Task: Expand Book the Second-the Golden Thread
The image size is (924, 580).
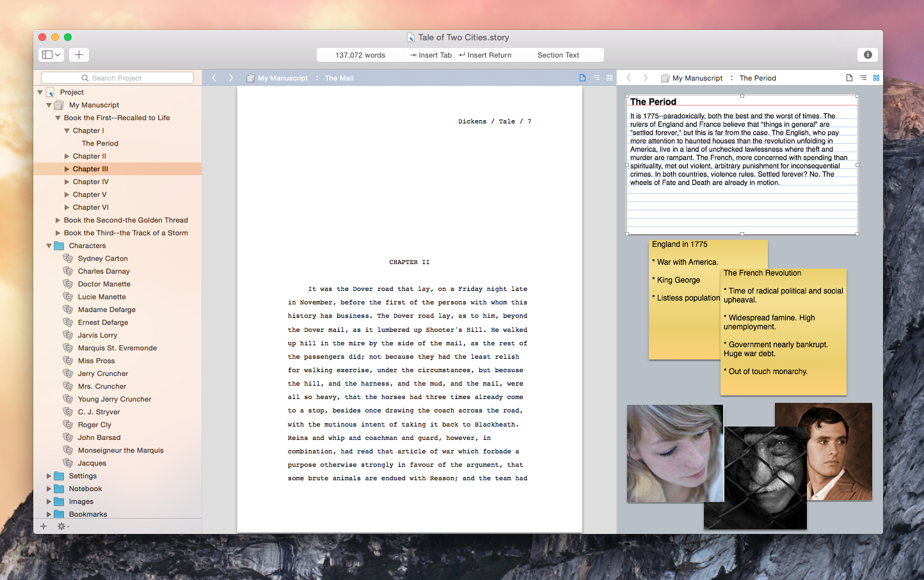Action: tap(58, 220)
